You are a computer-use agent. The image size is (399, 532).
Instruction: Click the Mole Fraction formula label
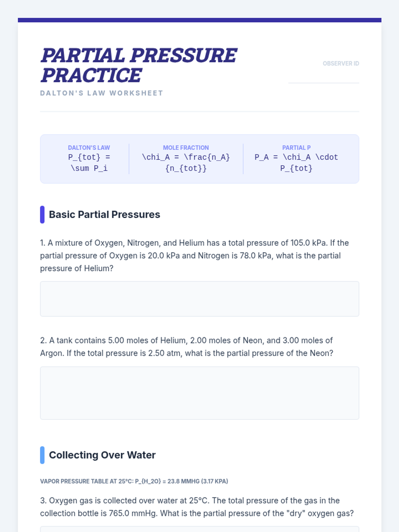(x=186, y=148)
